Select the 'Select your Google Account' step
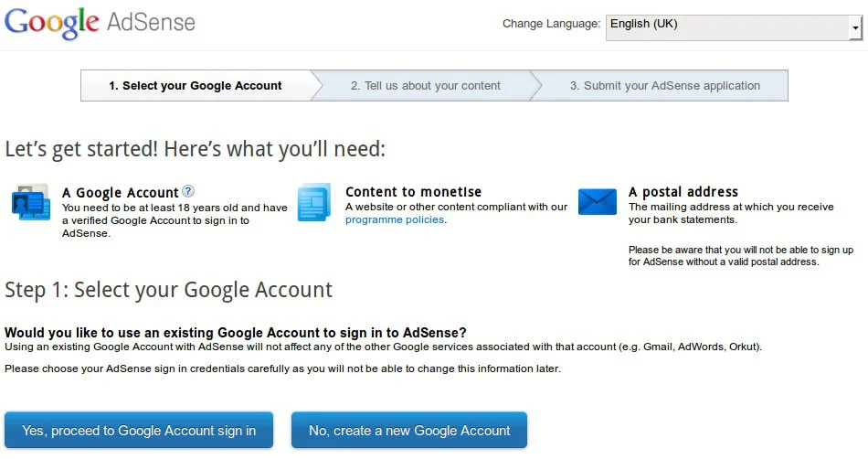 click(196, 86)
